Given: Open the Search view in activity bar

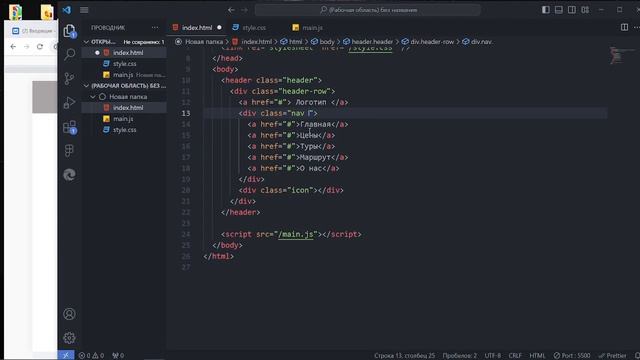Looking at the screenshot, I should (x=69, y=54).
